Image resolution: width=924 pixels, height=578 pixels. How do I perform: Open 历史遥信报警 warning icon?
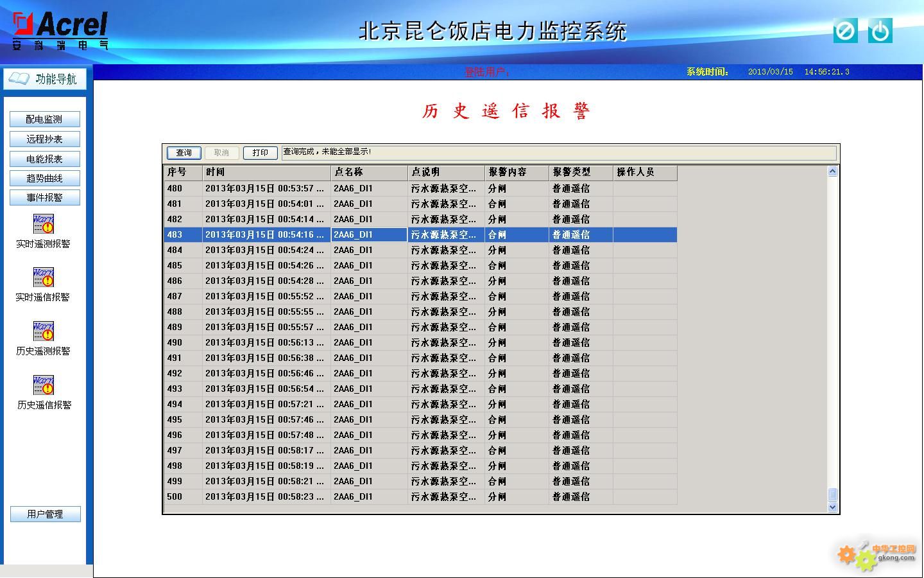tap(44, 385)
